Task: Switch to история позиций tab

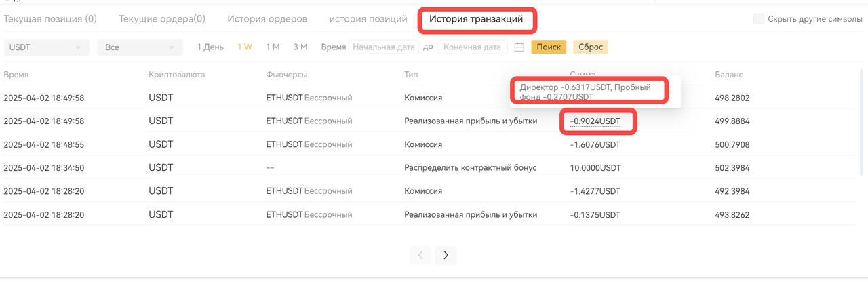Action: click(x=368, y=19)
